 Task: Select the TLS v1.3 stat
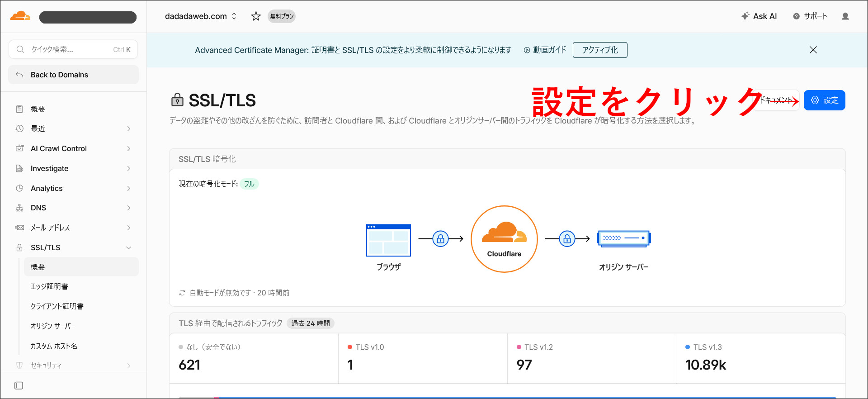click(x=760, y=358)
